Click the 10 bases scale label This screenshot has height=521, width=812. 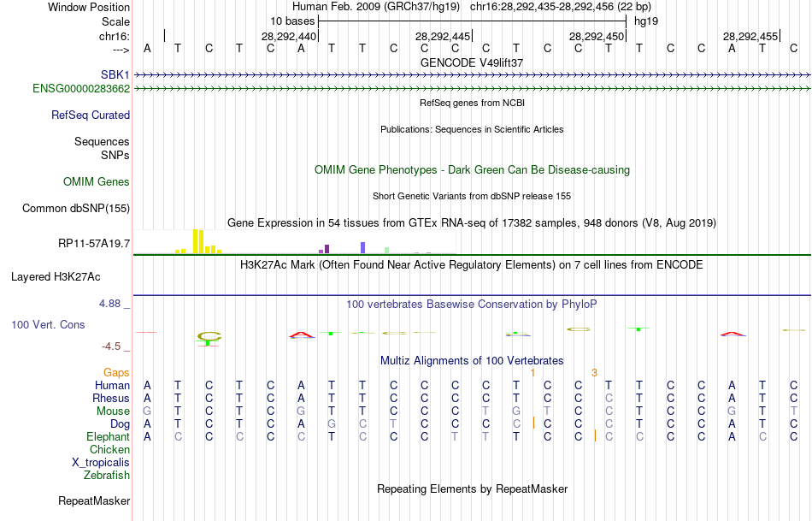pos(292,21)
